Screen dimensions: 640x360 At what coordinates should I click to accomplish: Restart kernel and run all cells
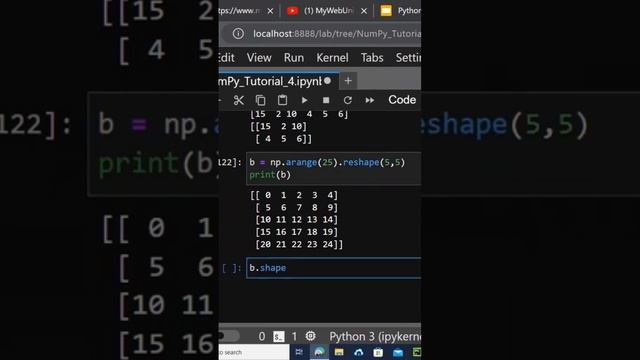click(x=370, y=100)
